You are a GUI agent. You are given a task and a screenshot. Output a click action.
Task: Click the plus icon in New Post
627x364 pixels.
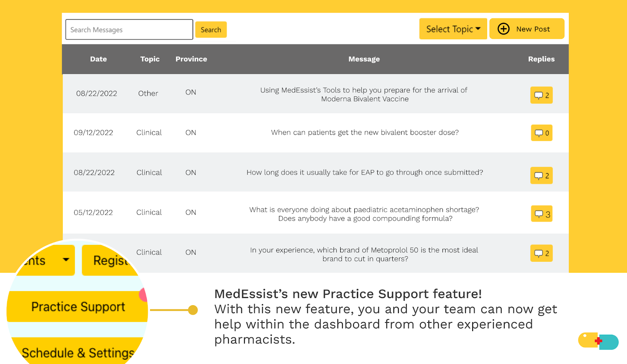504,29
